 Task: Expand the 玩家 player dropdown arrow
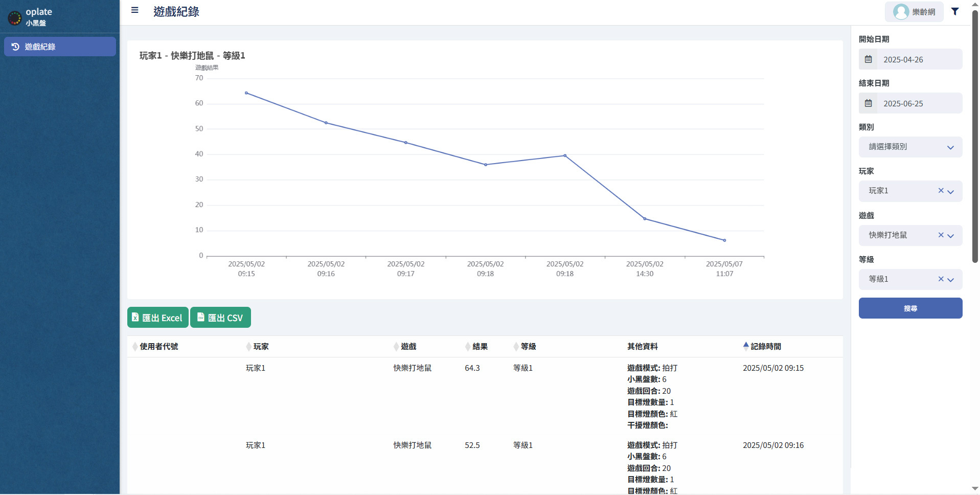951,192
